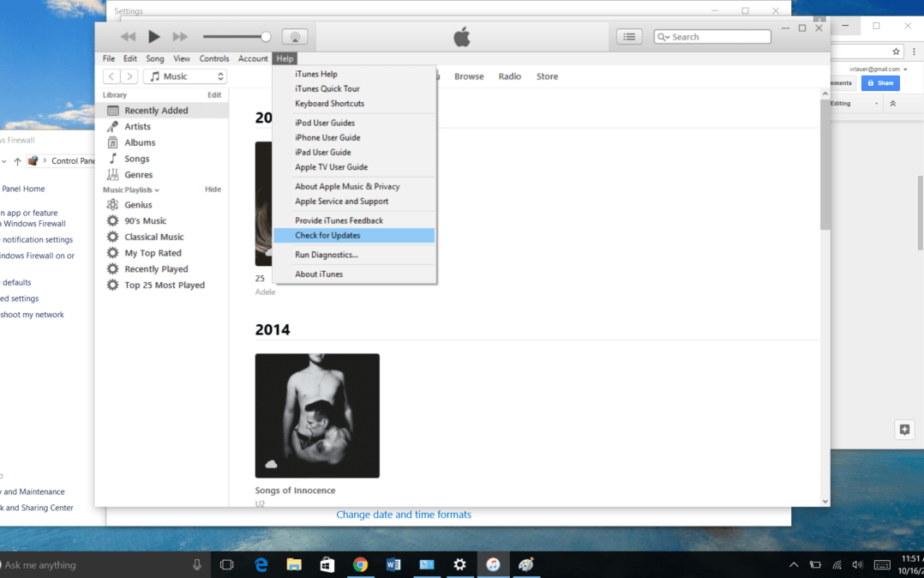Click the back navigation arrow
This screenshot has width=924, height=578.
[x=111, y=76]
